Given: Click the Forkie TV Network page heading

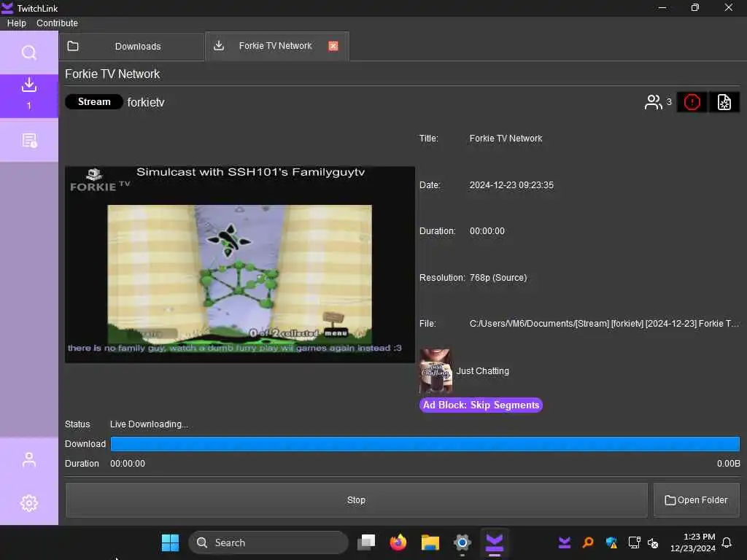Looking at the screenshot, I should (x=112, y=74).
